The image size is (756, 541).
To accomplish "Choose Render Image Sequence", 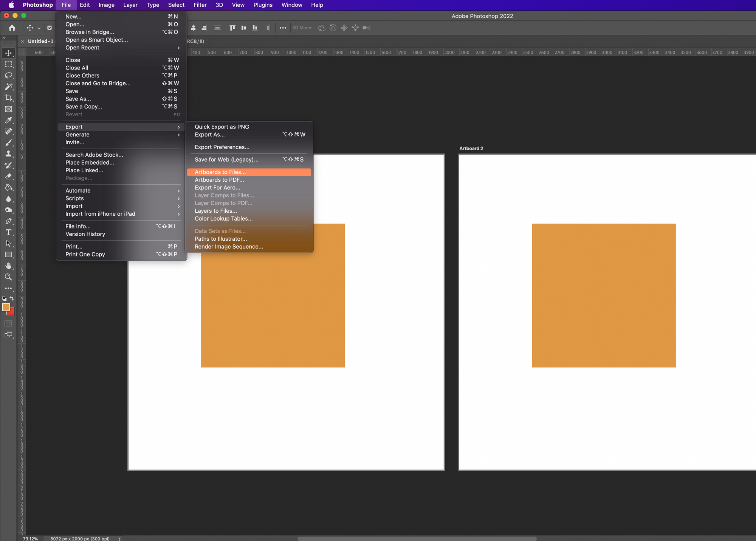I will click(x=249, y=247).
